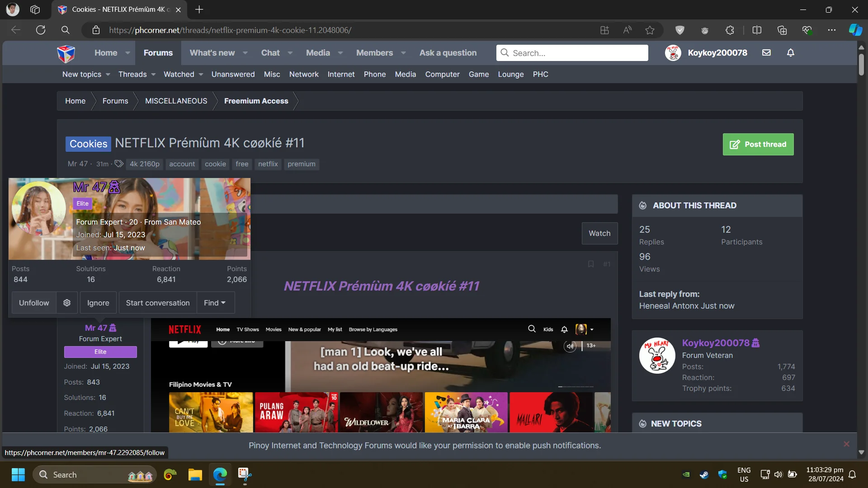Watch this thread
Viewport: 868px width, 488px height.
[599, 233]
